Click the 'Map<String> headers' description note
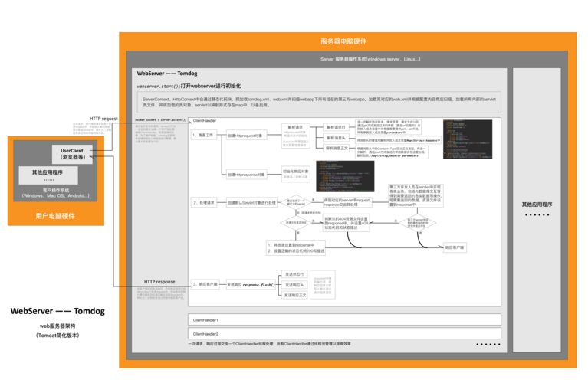 (x=398, y=140)
